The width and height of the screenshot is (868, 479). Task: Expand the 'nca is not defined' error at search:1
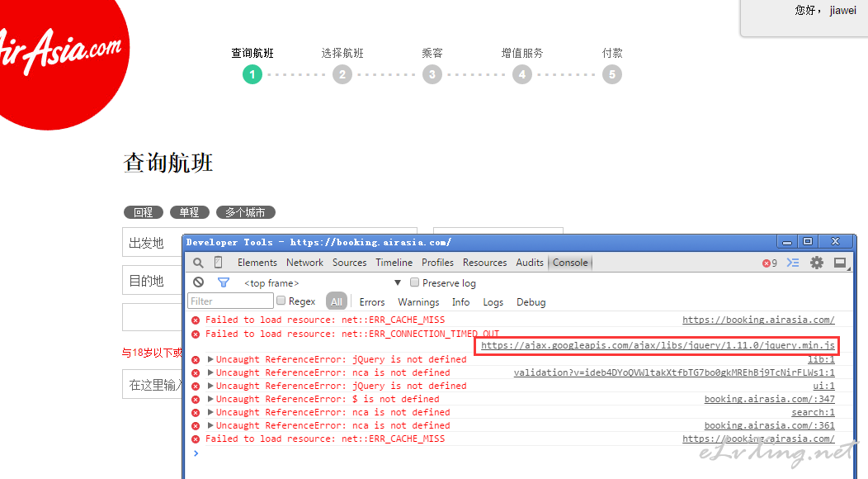[210, 412]
